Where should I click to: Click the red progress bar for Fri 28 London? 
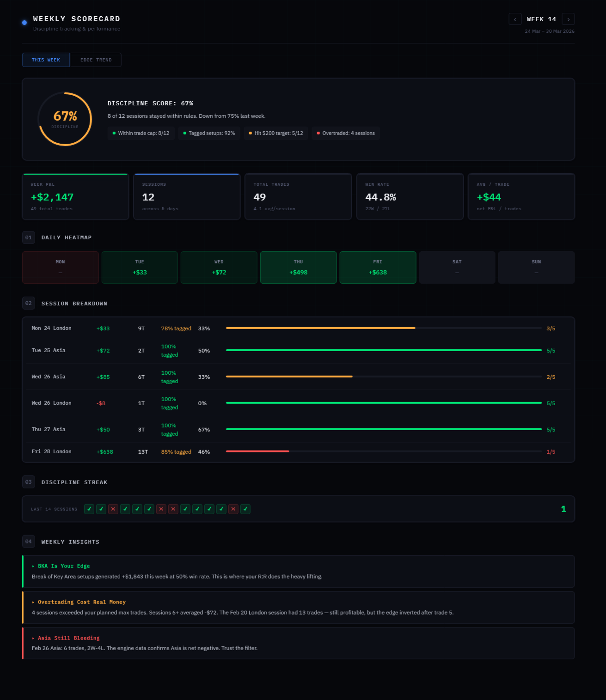pos(257,451)
